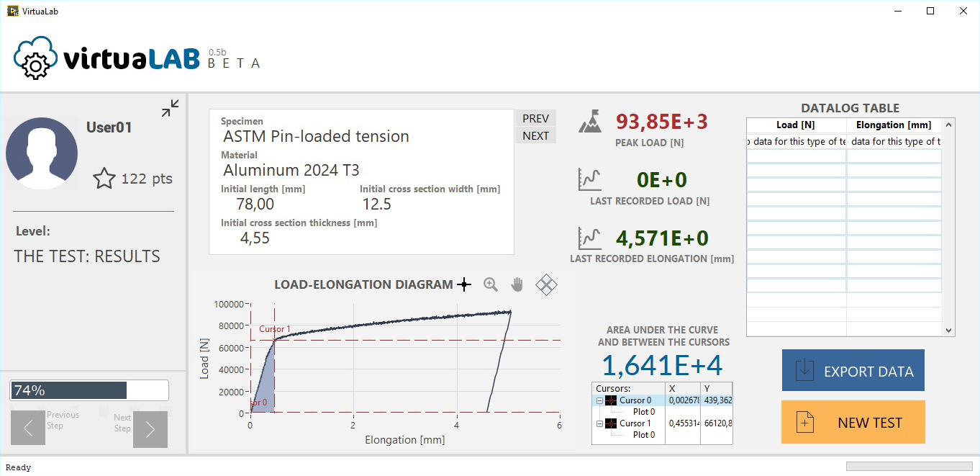Click the 74% progress bar
The image size is (980, 476).
[x=89, y=390]
